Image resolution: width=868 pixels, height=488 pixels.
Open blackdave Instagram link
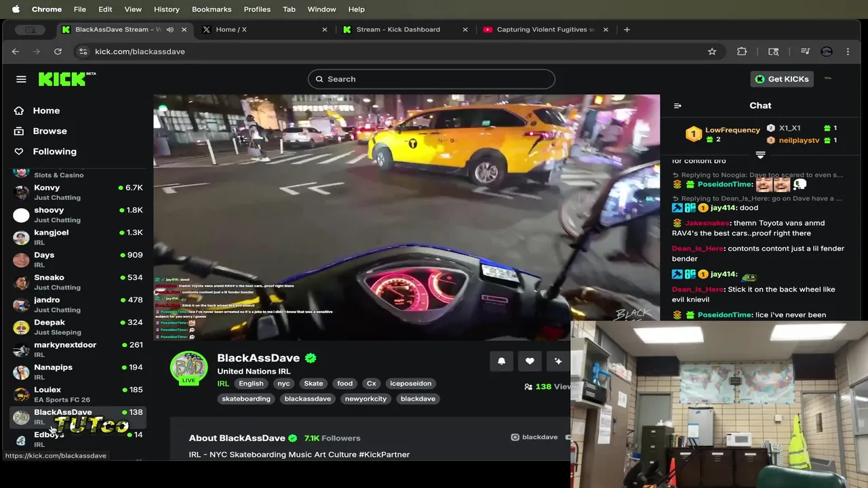[x=534, y=437]
